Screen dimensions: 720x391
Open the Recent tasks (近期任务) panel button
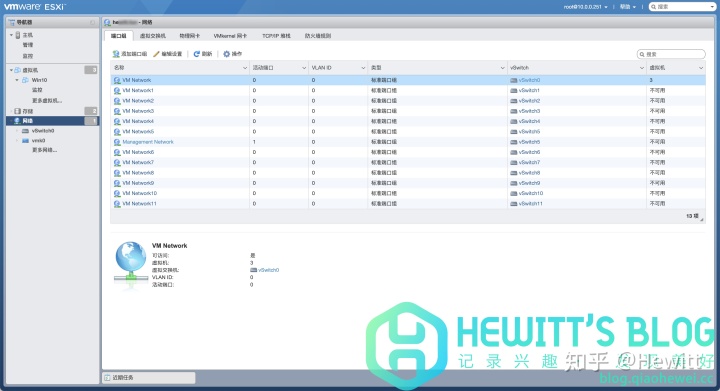pyautogui.click(x=149, y=377)
